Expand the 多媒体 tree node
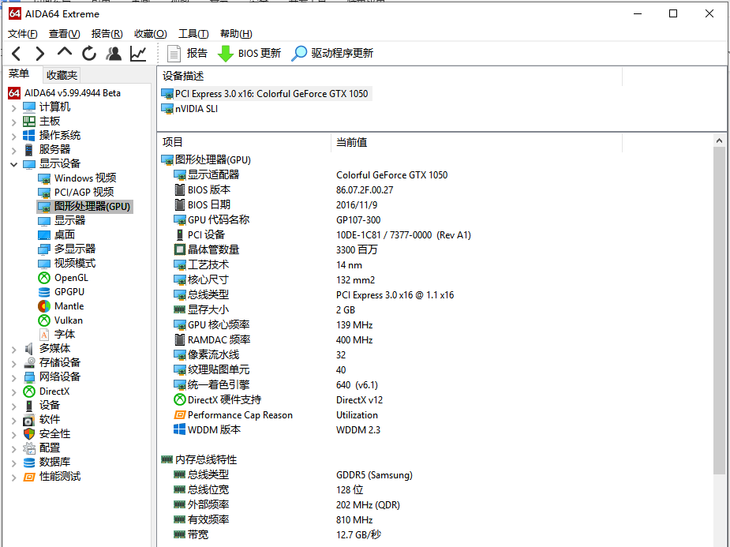730x547 pixels. 14,350
